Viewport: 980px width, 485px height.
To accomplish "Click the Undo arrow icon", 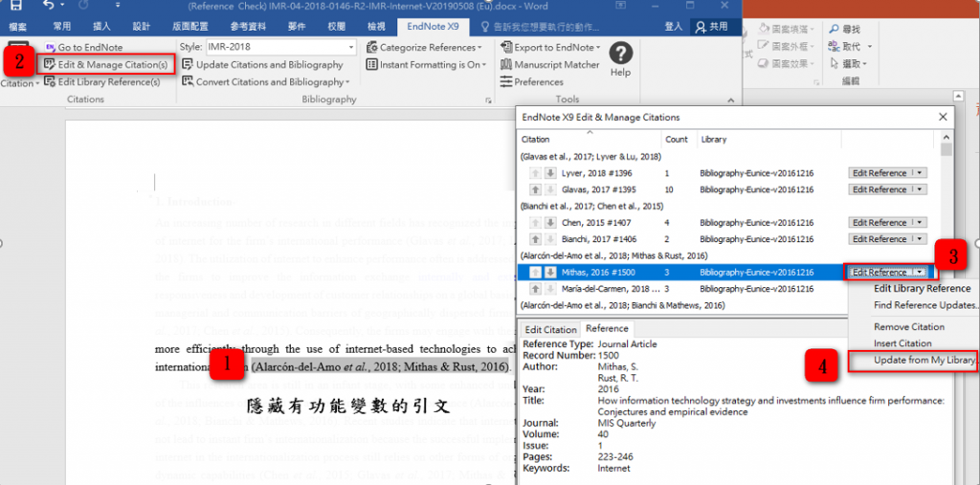I will click(x=49, y=6).
